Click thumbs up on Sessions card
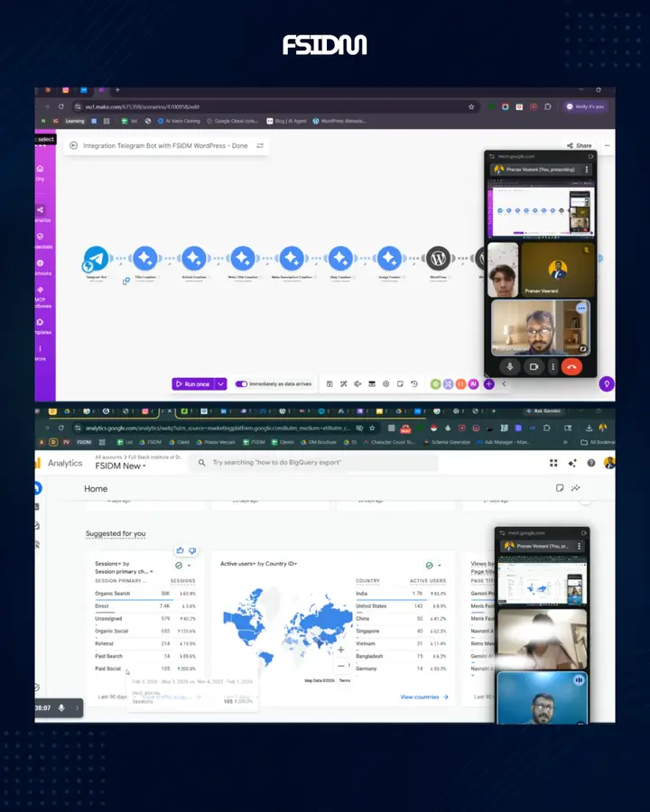Viewport: 650px width, 812px height. click(x=180, y=550)
